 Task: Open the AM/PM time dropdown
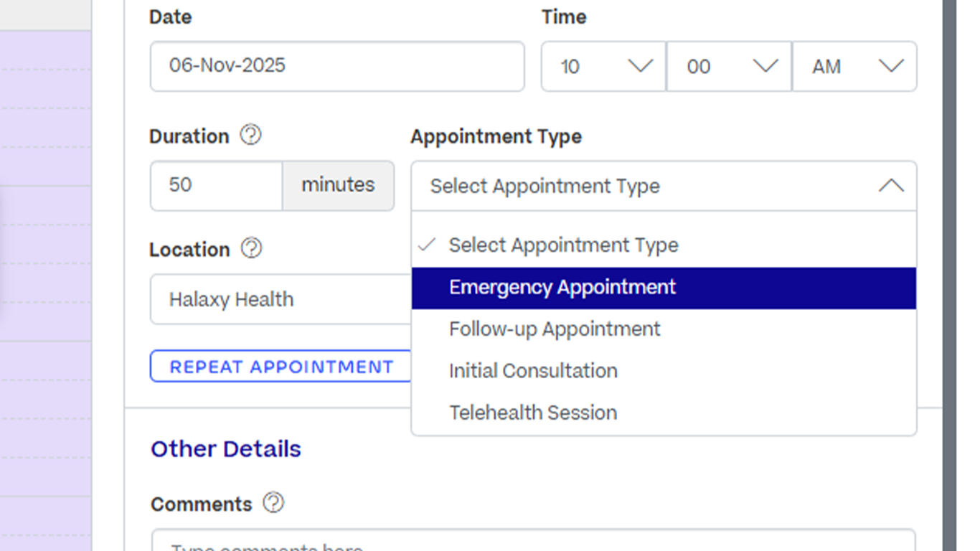(x=854, y=67)
